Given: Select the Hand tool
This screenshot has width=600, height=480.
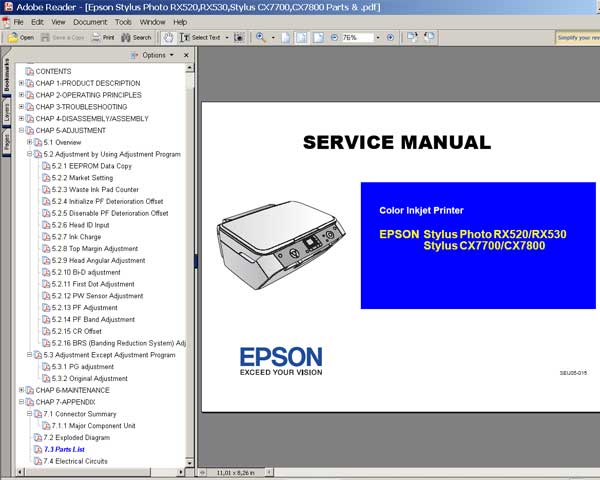Looking at the screenshot, I should coord(168,38).
